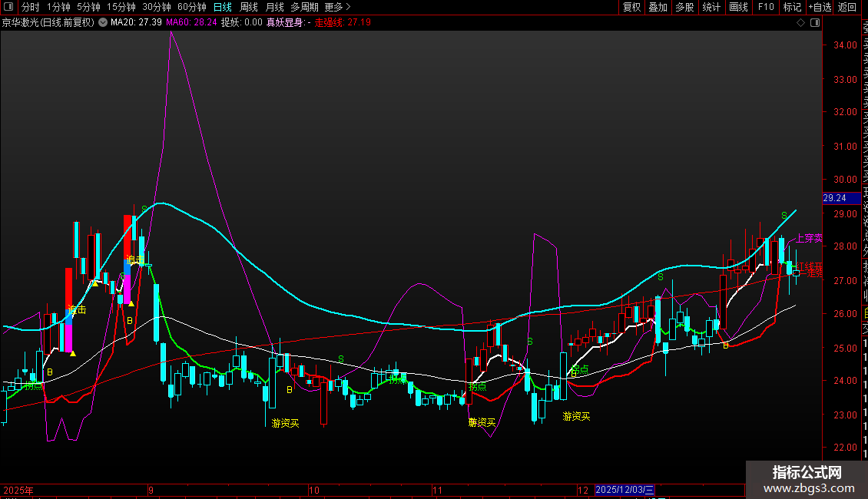Select the 60分钟 period tab
The image size is (868, 499).
191,7
